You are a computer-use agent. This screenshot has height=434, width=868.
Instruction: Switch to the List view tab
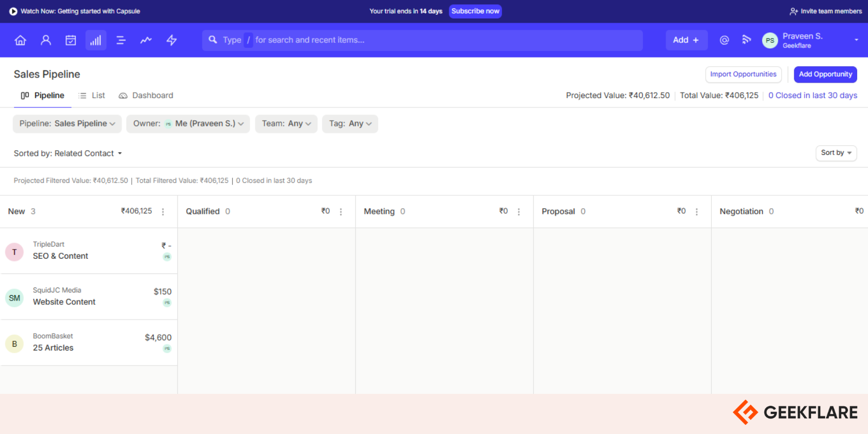click(92, 95)
